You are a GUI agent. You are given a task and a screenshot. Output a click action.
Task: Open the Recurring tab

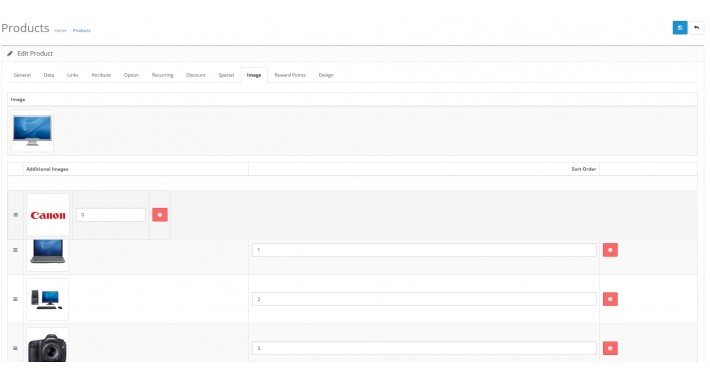click(x=163, y=75)
